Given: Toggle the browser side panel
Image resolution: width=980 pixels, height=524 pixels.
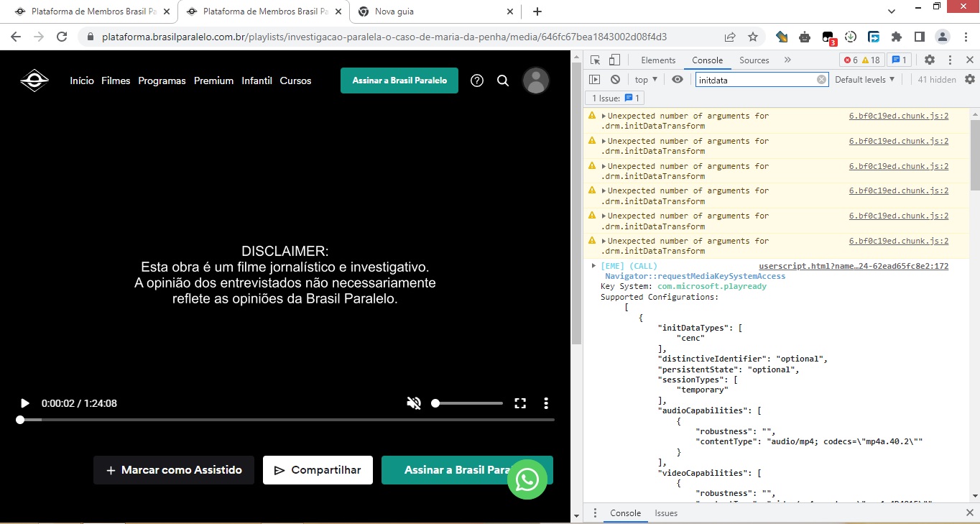Looking at the screenshot, I should pyautogui.click(x=920, y=37).
